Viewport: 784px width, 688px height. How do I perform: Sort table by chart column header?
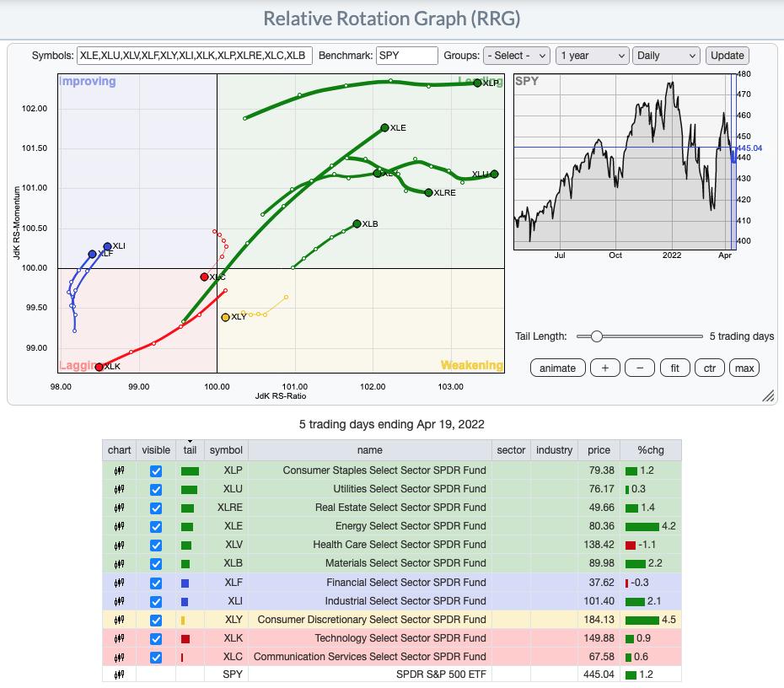[x=119, y=450]
